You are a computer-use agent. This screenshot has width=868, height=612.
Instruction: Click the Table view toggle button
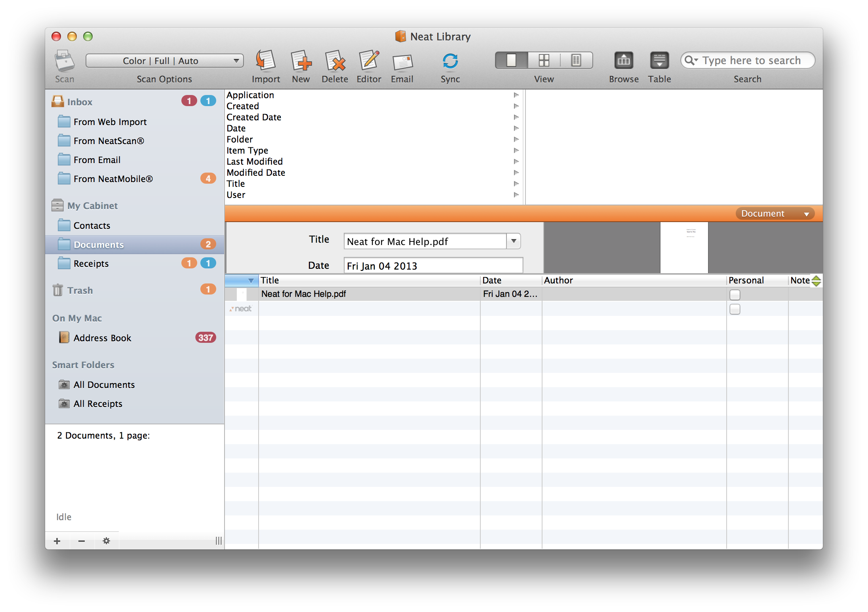tap(660, 61)
